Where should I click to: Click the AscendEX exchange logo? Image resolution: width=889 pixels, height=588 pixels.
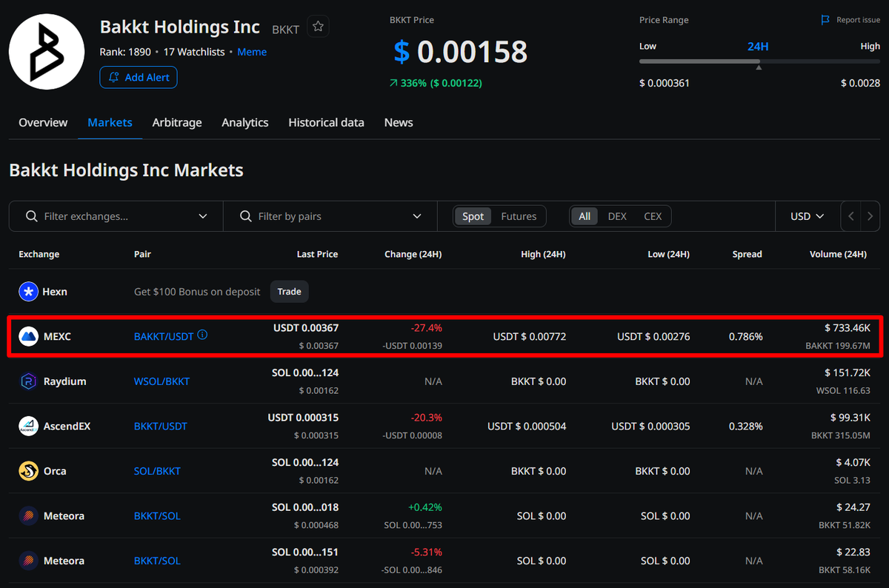tap(28, 427)
